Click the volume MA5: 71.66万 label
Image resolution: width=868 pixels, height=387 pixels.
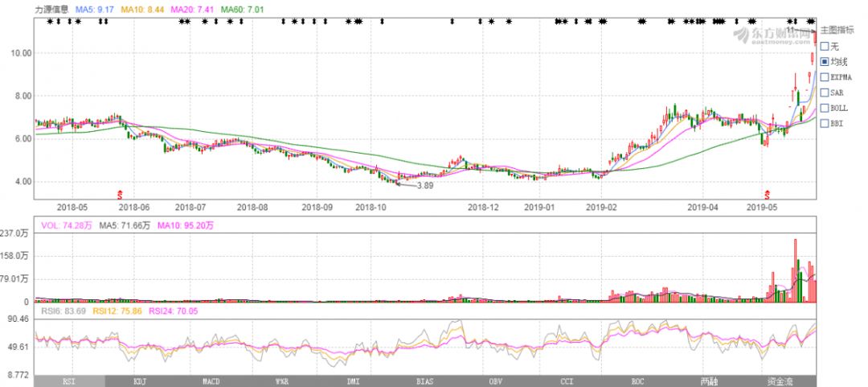(125, 225)
